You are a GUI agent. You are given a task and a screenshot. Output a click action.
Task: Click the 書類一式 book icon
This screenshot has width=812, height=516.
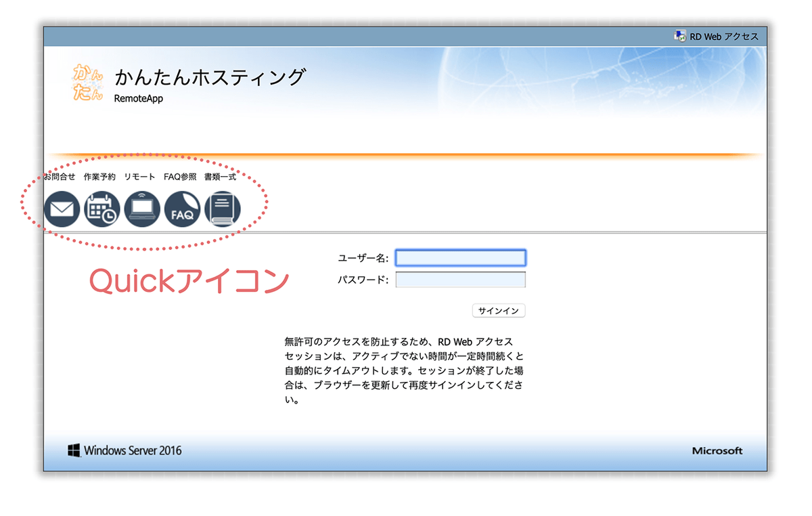pos(223,209)
